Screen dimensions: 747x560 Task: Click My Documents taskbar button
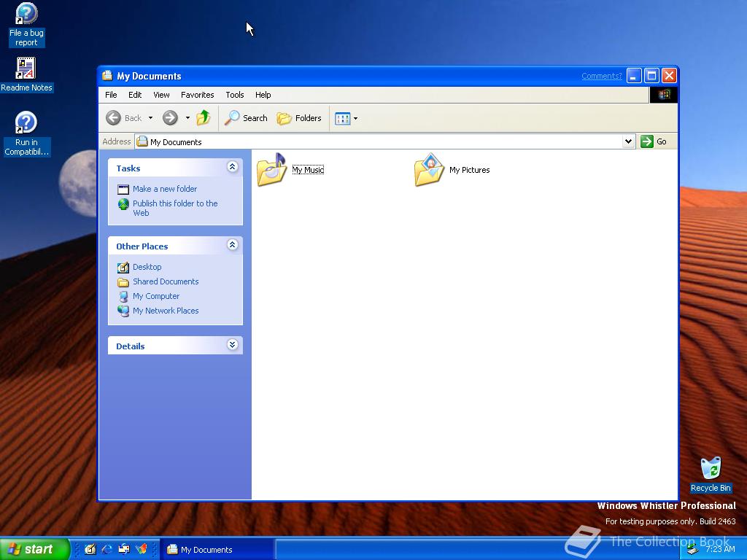pos(216,550)
